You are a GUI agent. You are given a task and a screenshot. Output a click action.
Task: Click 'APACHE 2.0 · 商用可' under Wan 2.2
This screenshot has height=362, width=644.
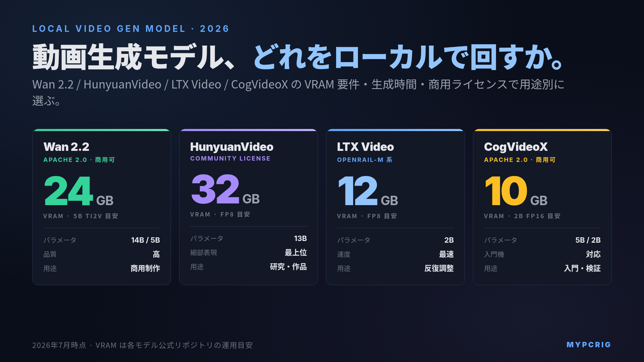point(79,160)
